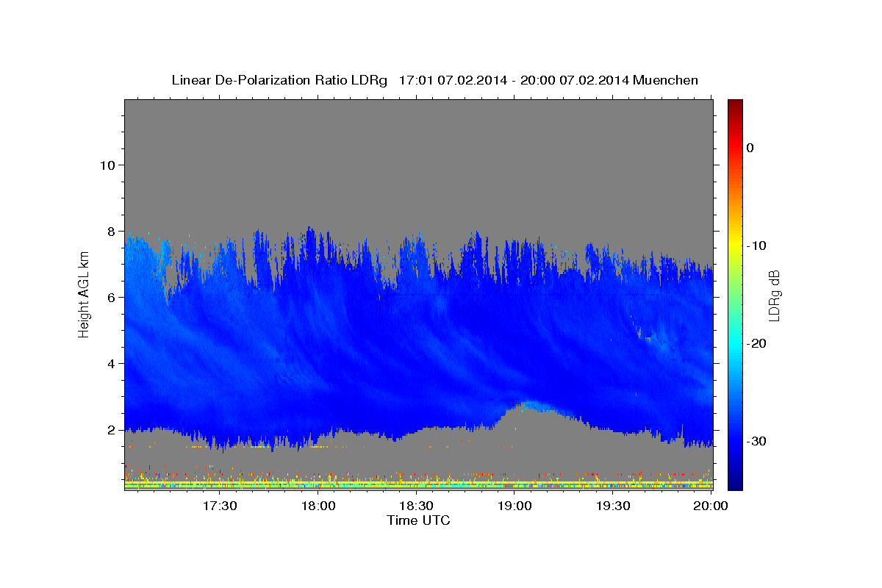Click the height tick label 10

coord(107,165)
